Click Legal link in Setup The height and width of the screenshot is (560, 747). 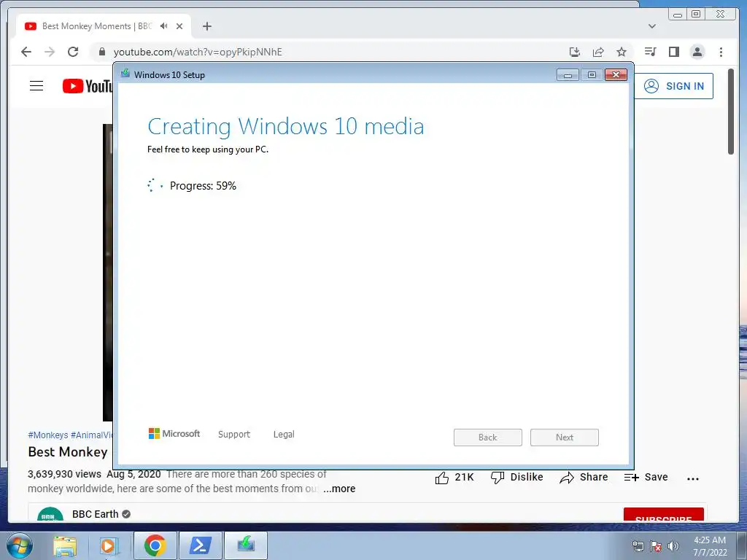(x=284, y=435)
